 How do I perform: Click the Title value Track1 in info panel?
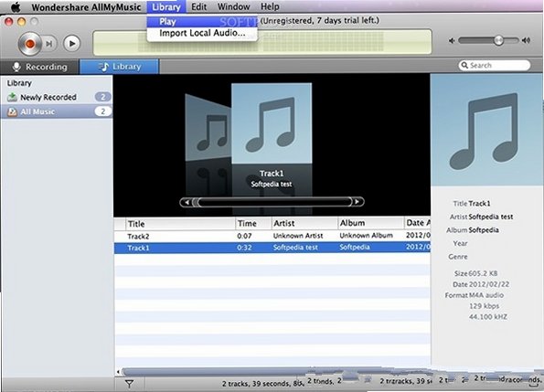tap(479, 204)
